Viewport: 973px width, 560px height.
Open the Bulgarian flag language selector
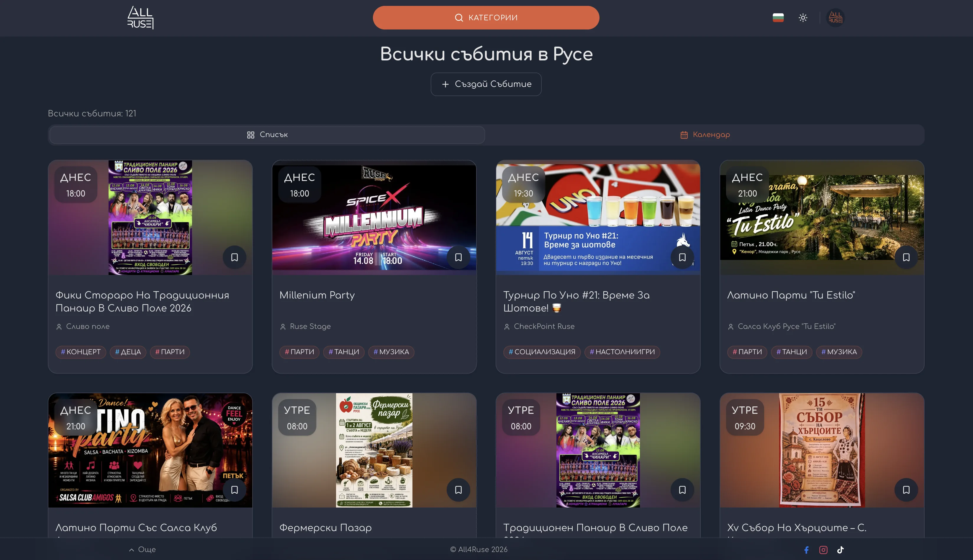pyautogui.click(x=778, y=18)
